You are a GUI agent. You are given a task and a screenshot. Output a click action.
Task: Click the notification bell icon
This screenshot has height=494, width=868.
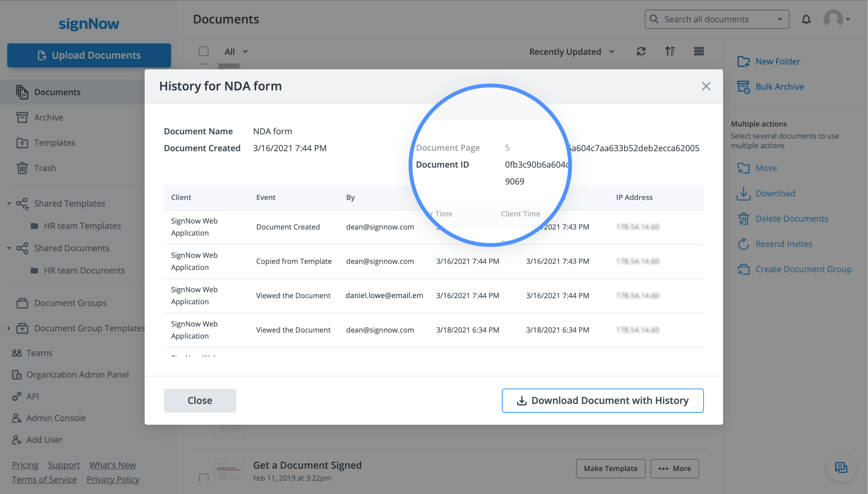point(806,19)
